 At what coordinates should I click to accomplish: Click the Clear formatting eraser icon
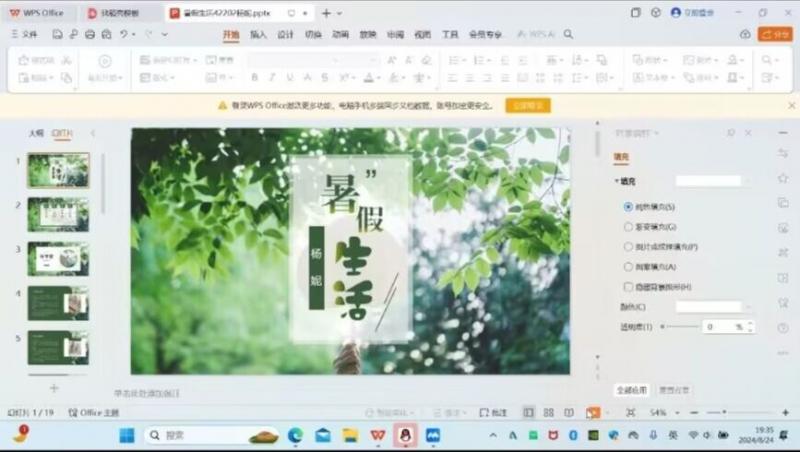click(426, 60)
